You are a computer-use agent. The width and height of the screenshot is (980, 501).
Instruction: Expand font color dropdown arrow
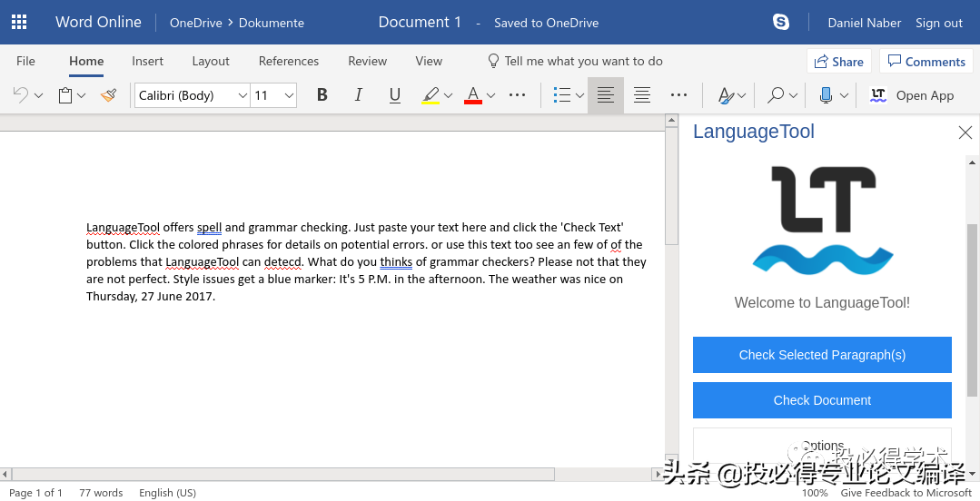pyautogui.click(x=490, y=95)
